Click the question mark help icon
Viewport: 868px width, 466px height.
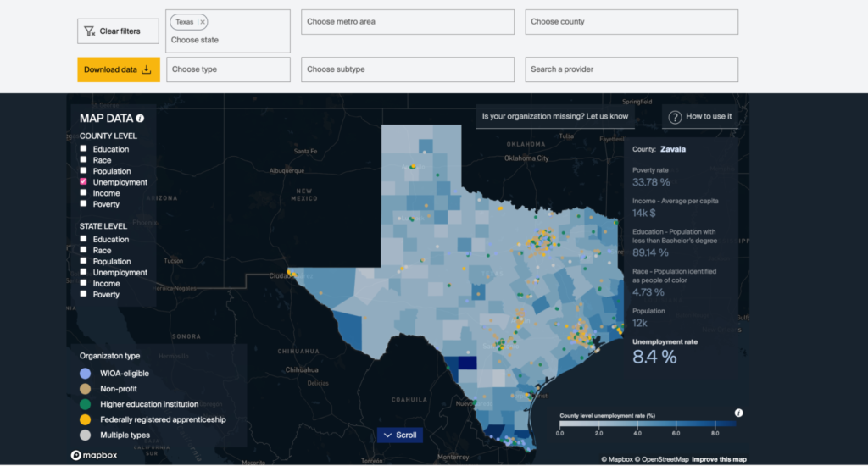(675, 117)
